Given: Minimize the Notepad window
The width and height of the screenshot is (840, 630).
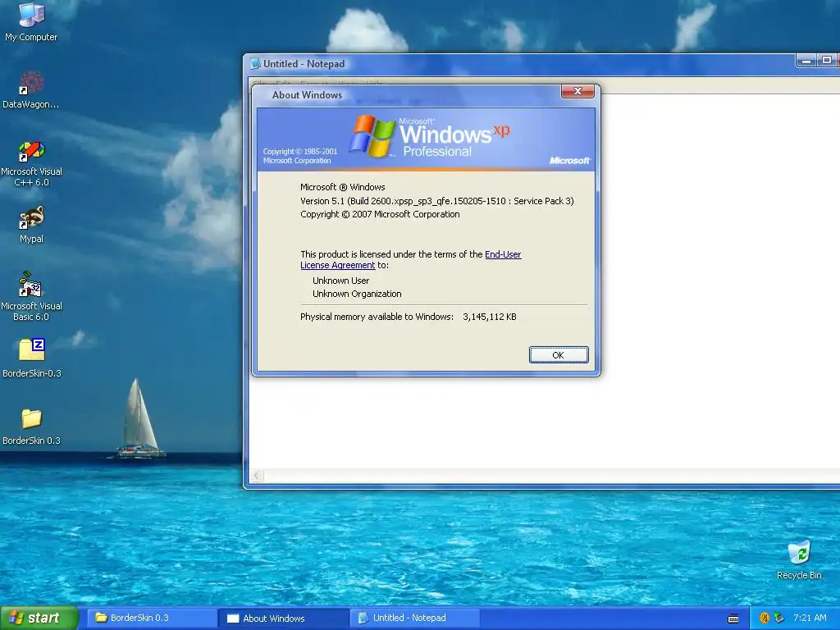Looking at the screenshot, I should point(806,61).
